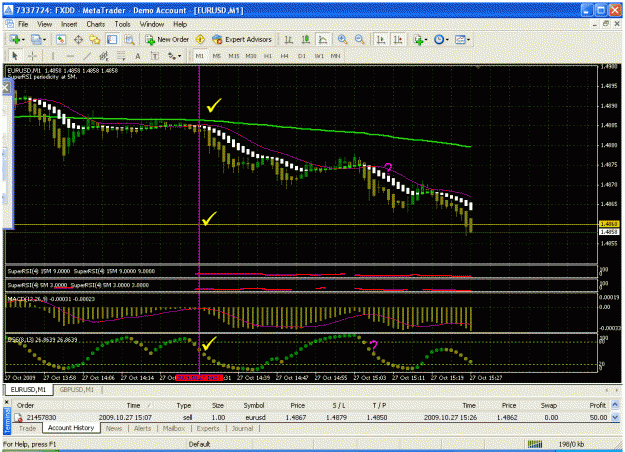Toggle the Expert Advisors button
This screenshot has width=625, height=452.
tap(242, 39)
